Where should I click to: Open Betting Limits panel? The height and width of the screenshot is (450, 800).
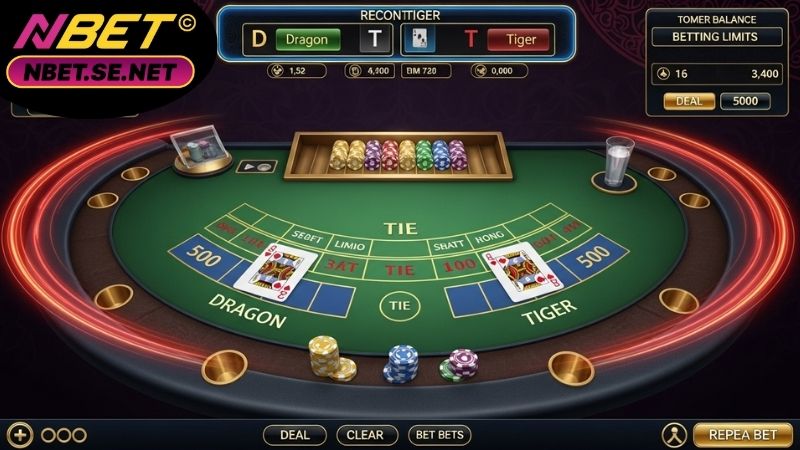(x=716, y=37)
